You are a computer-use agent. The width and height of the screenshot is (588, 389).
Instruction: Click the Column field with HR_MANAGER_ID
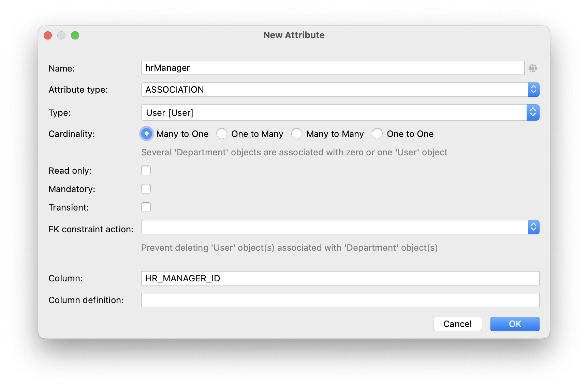click(x=340, y=278)
